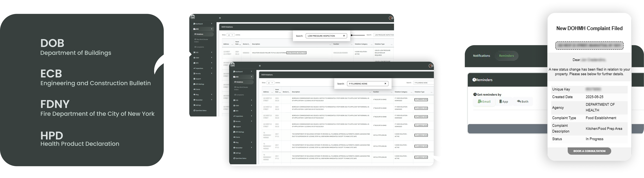
Task: Clear the LOW PRESSURE INSPECTION search with the X
Action: [x=344, y=36]
